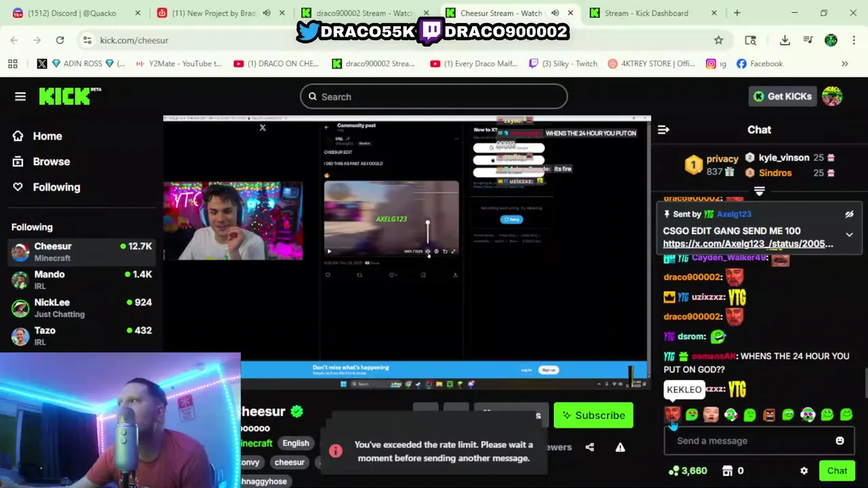Go back to previous page
Viewport: 868px width, 488px height.
[x=14, y=40]
